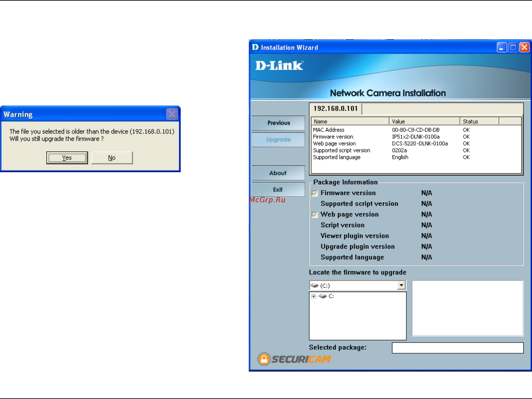532x399 pixels.
Task: Click the value IP51x2-DLNK-0100a
Action: tap(416, 137)
